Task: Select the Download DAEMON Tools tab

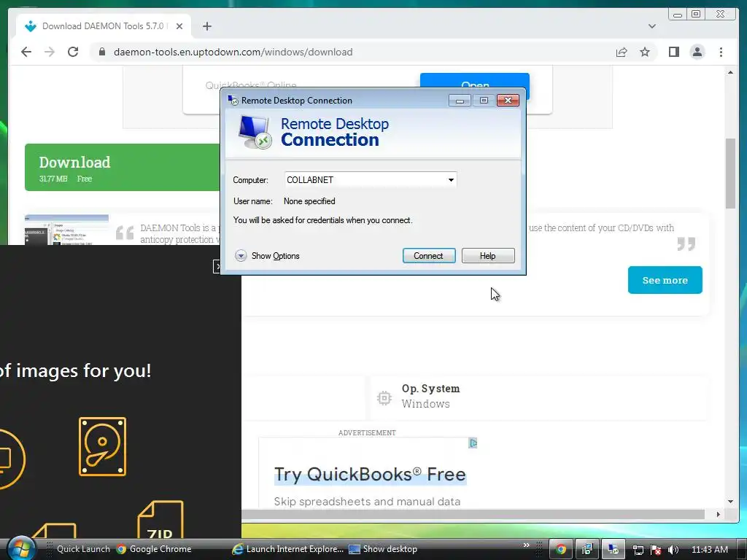Action: 103,26
